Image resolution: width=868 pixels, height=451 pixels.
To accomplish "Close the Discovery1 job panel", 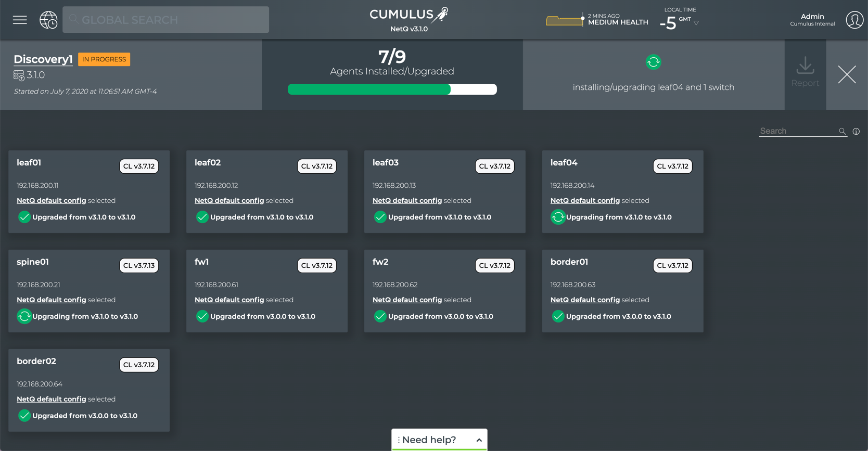I will tap(847, 75).
